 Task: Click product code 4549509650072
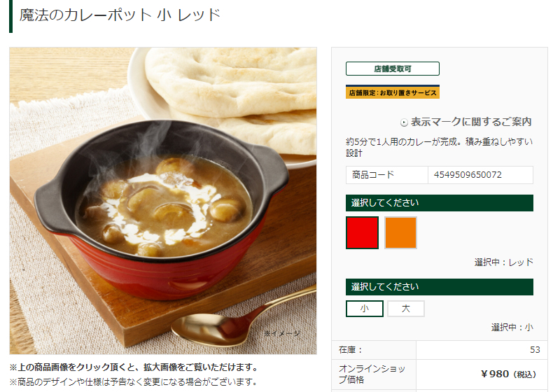[468, 175]
